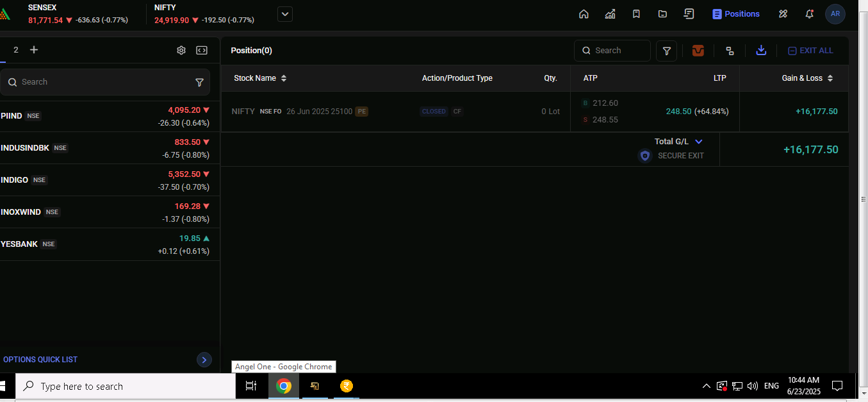
Task: Open the tools pencil-ruler icon
Action: click(783, 14)
